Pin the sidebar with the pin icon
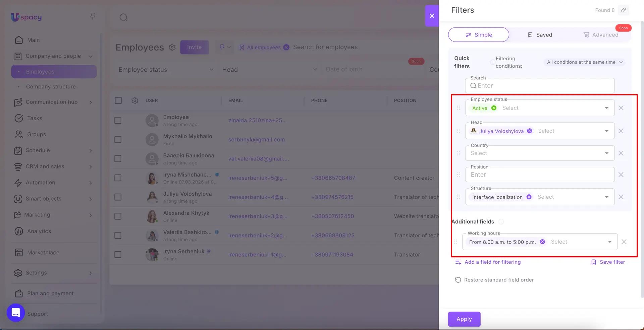The image size is (644, 330). [x=93, y=16]
